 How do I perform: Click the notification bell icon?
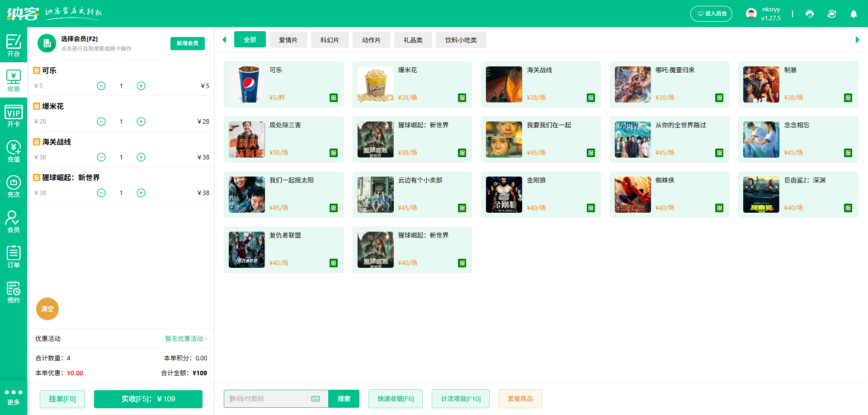[x=854, y=14]
